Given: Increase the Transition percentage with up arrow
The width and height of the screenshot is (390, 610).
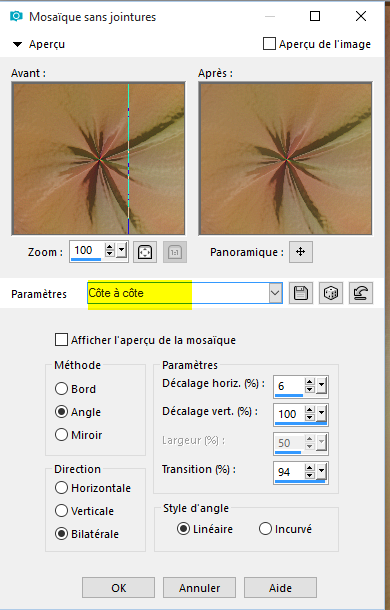Looking at the screenshot, I should (x=310, y=468).
